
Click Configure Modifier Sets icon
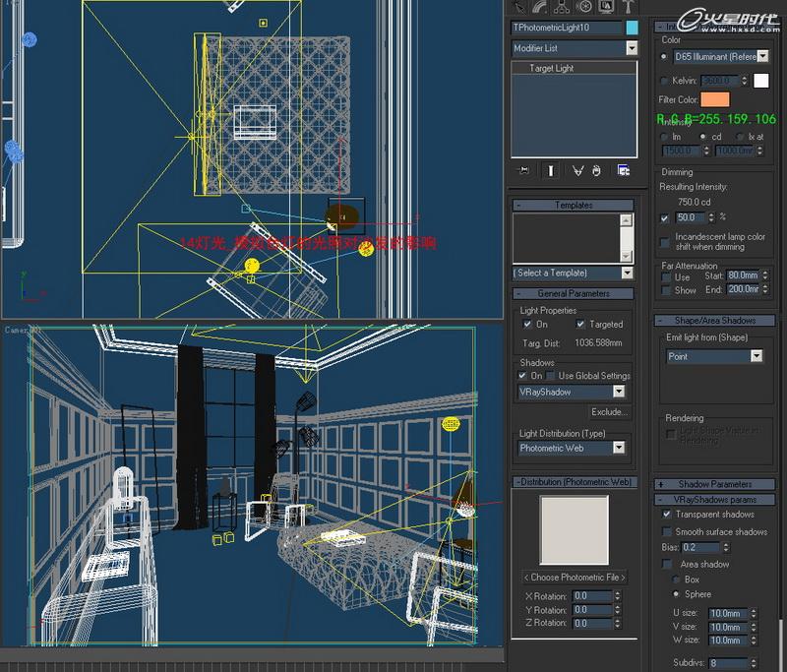coord(624,170)
